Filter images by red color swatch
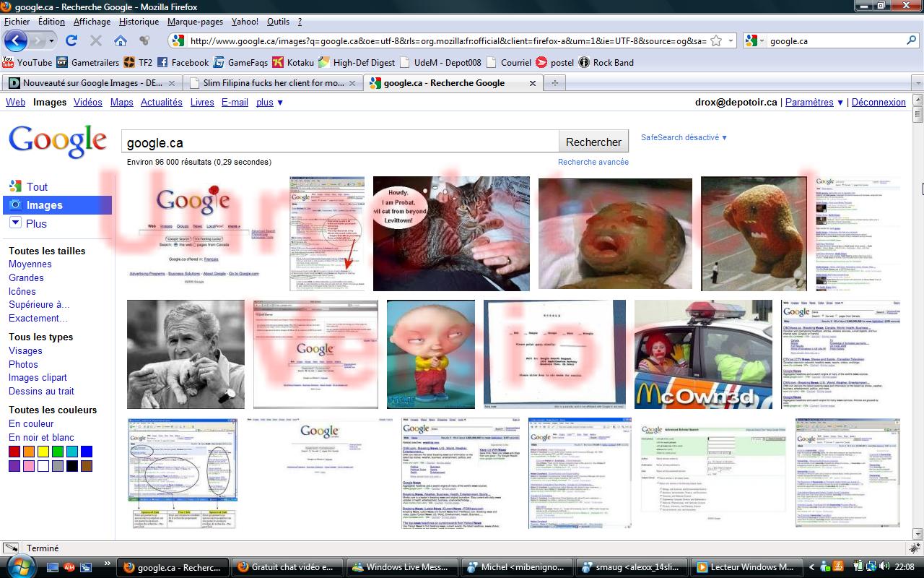The width and height of the screenshot is (924, 578). pyautogui.click(x=14, y=452)
